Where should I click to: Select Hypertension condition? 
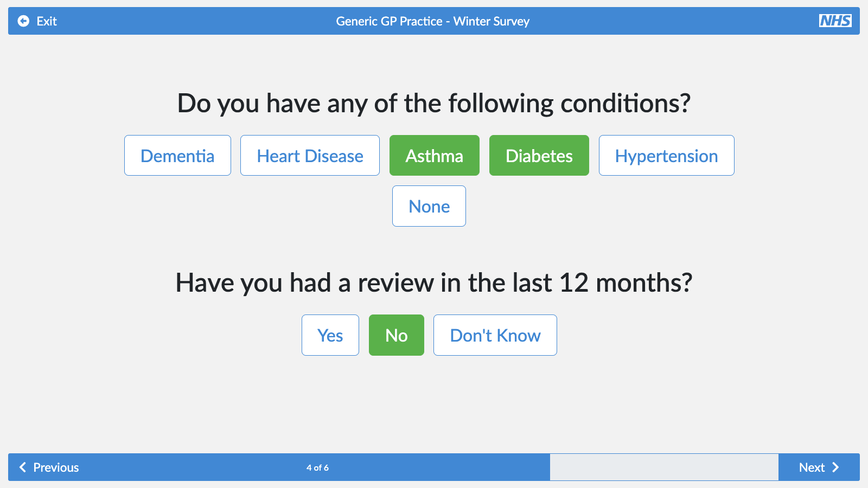point(666,156)
